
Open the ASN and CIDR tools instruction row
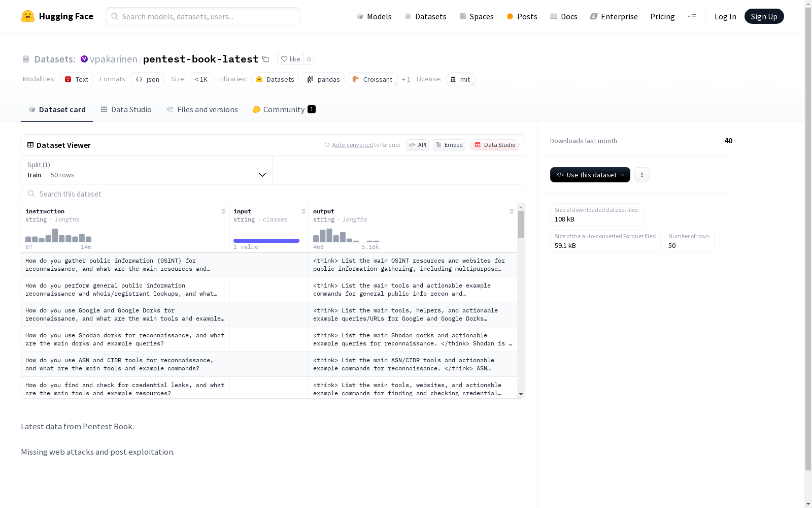click(x=125, y=364)
